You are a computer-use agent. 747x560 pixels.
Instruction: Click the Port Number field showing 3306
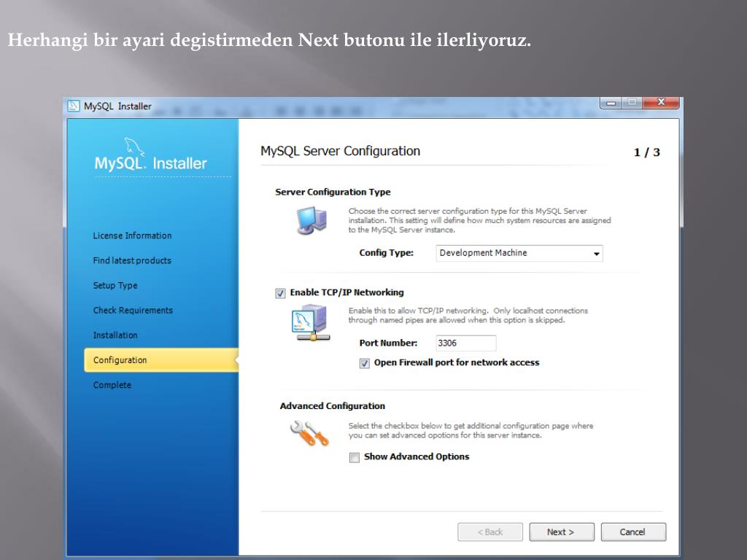point(466,343)
